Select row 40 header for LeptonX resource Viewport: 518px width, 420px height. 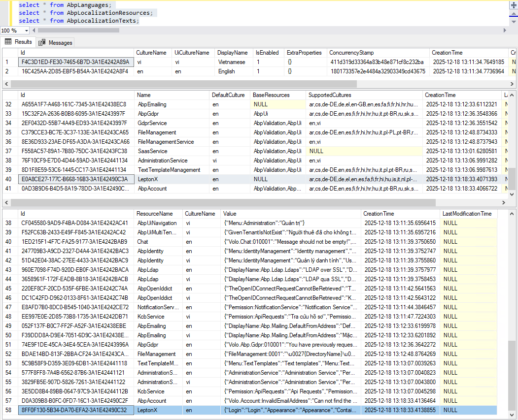[10, 179]
